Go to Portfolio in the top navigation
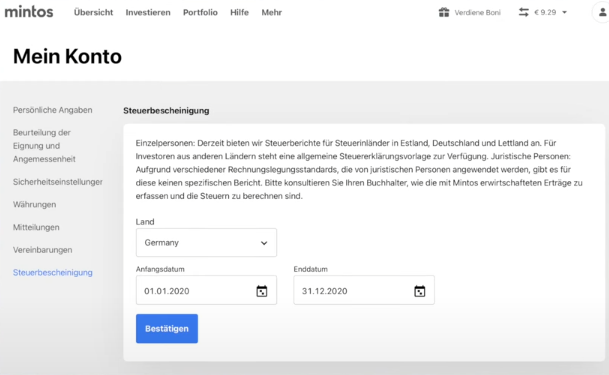The width and height of the screenshot is (609, 375). pos(200,12)
